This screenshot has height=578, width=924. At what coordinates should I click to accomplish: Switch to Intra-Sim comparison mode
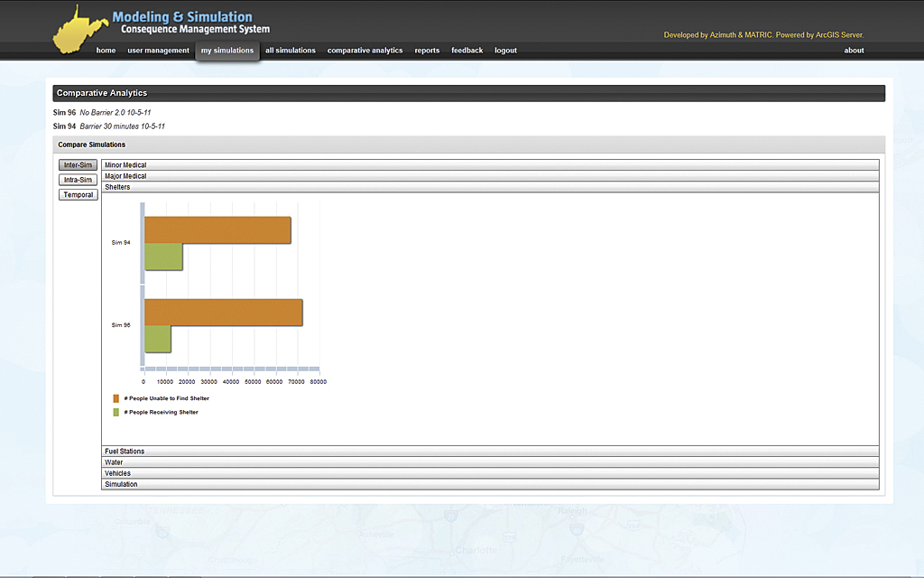click(78, 180)
